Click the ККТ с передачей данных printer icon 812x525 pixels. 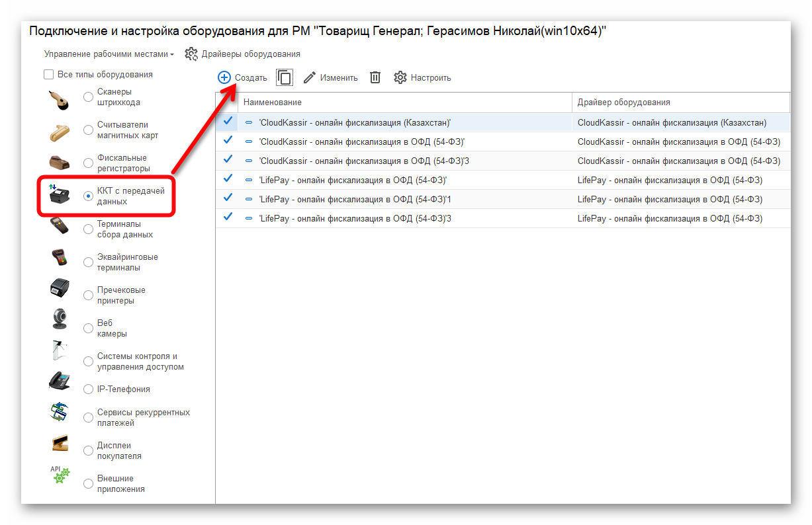click(x=58, y=194)
